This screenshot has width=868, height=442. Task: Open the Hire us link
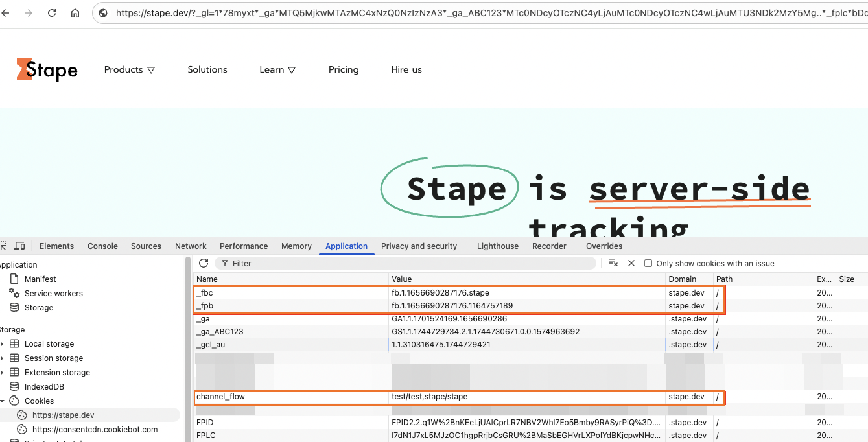(x=406, y=69)
